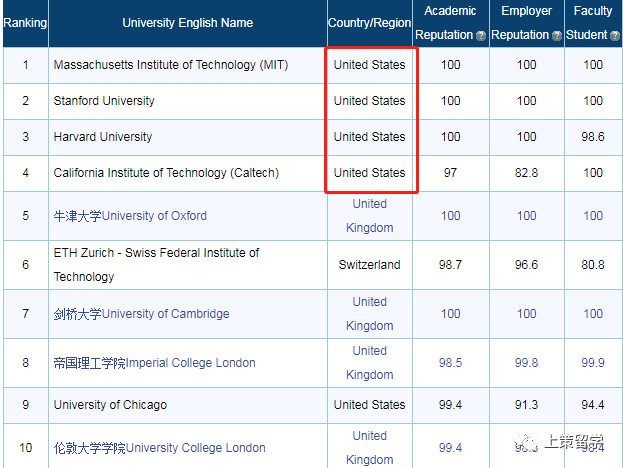The image size is (623, 468).
Task: Click ranking number 5 cell
Action: [x=26, y=216]
